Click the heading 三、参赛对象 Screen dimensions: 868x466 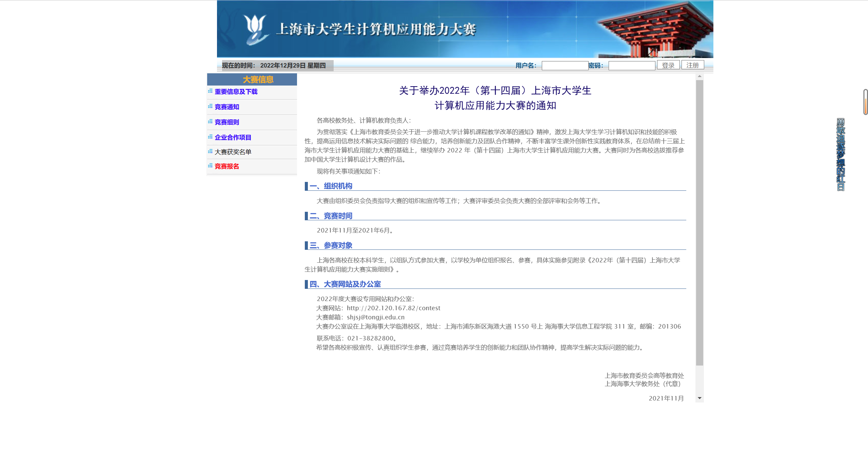pos(331,245)
